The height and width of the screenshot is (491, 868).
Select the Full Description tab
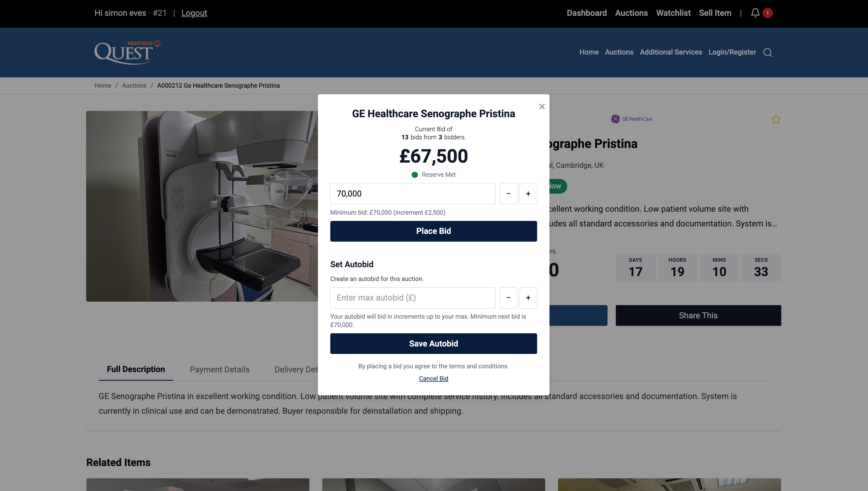tap(136, 369)
